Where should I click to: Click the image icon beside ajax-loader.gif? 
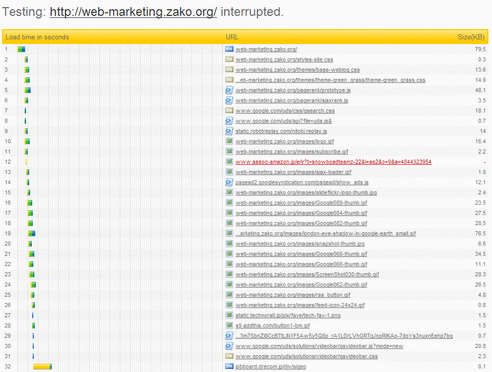229,172
